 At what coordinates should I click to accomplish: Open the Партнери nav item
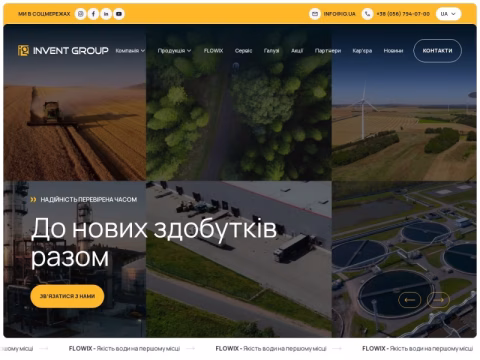pos(328,51)
